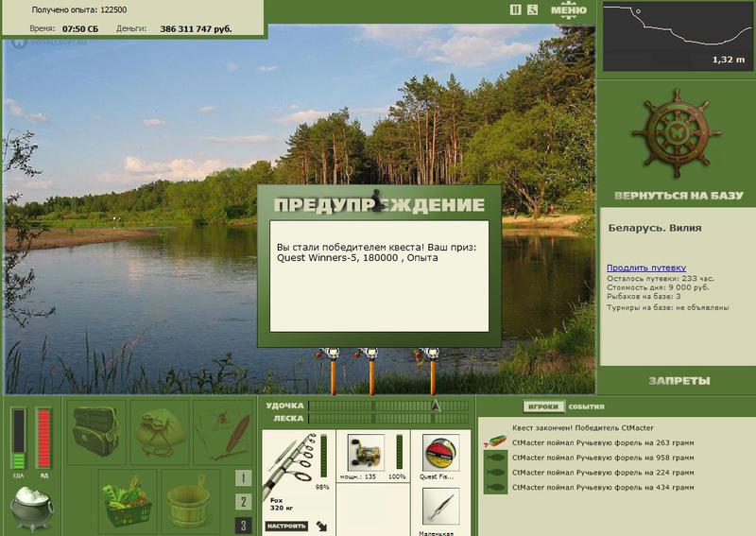This screenshot has height=536, width=756.
Task: Click the Рыбаков на базе: 3 line
Action: click(x=644, y=296)
